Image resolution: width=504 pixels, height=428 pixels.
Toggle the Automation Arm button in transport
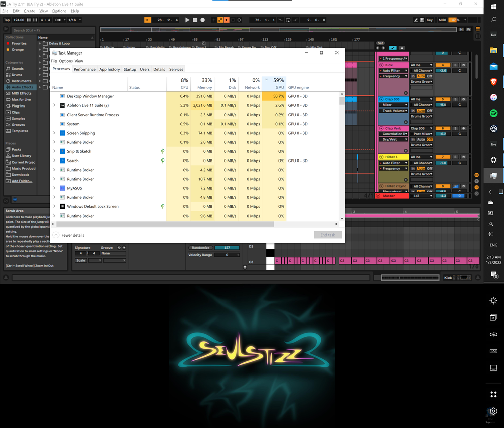[x=220, y=20]
